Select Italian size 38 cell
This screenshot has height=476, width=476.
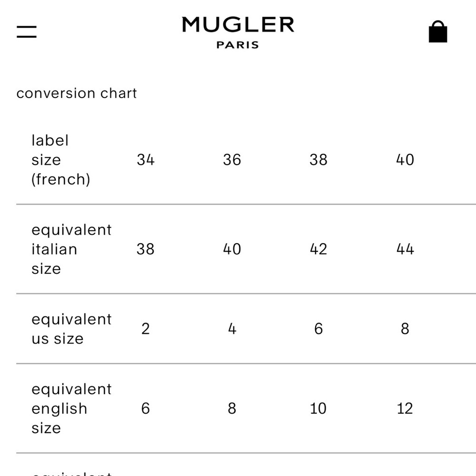(145, 249)
